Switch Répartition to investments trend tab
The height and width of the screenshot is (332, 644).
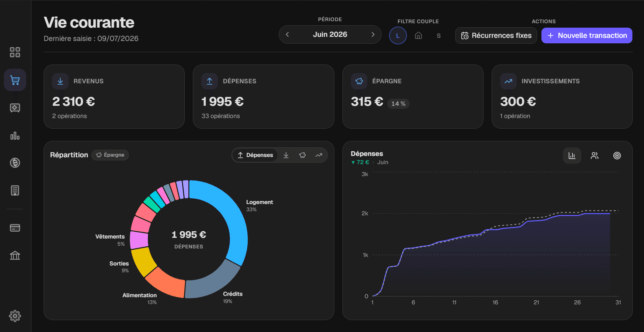point(319,155)
